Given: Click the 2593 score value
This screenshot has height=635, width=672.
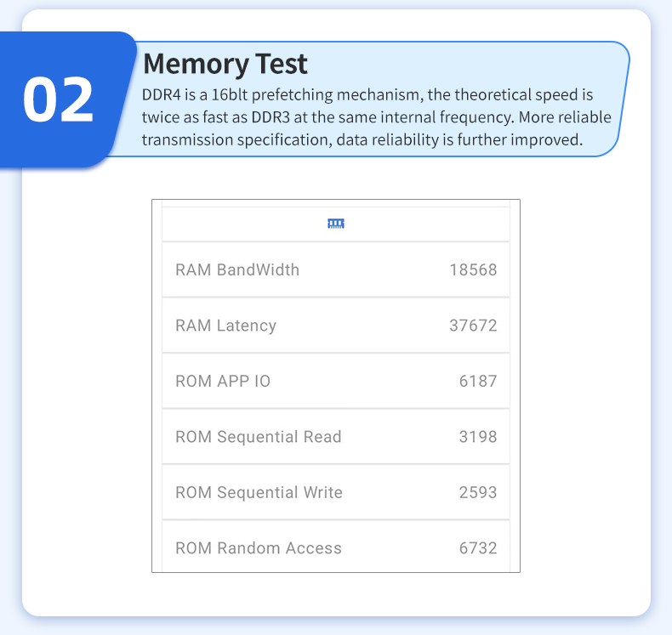Looking at the screenshot, I should (478, 493).
